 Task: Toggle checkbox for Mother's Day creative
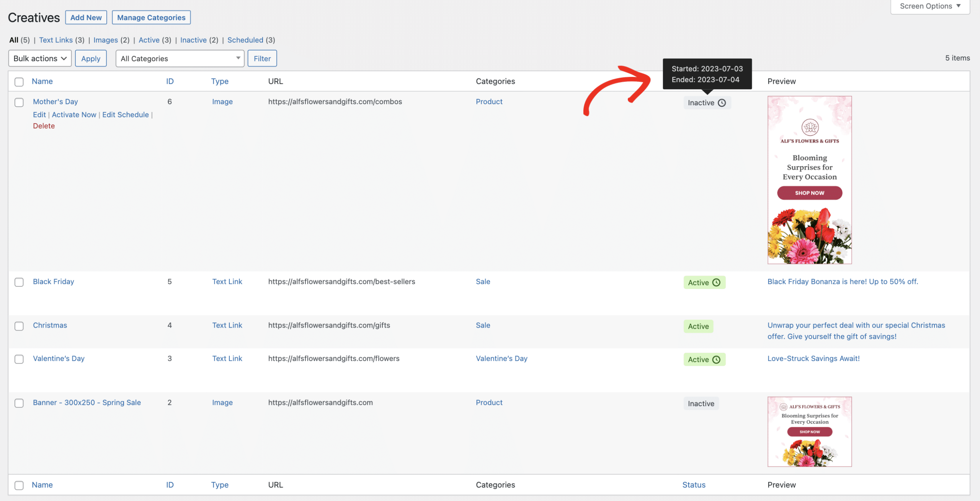(19, 101)
